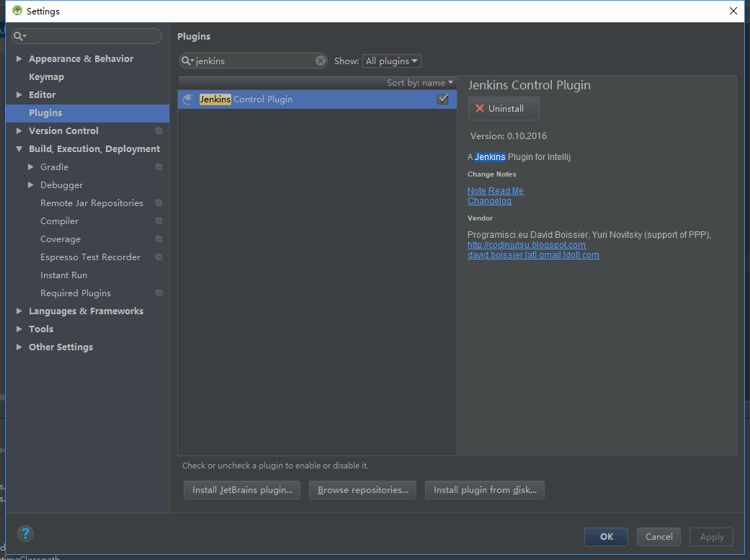This screenshot has height=560, width=750.
Task: Click project-level icon beside Version Control
Action: click(x=159, y=130)
